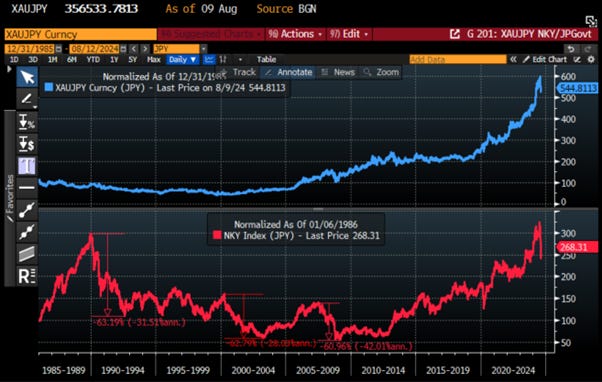Click the G 201: XAUJPY NKY/JPGovt title

529,34
